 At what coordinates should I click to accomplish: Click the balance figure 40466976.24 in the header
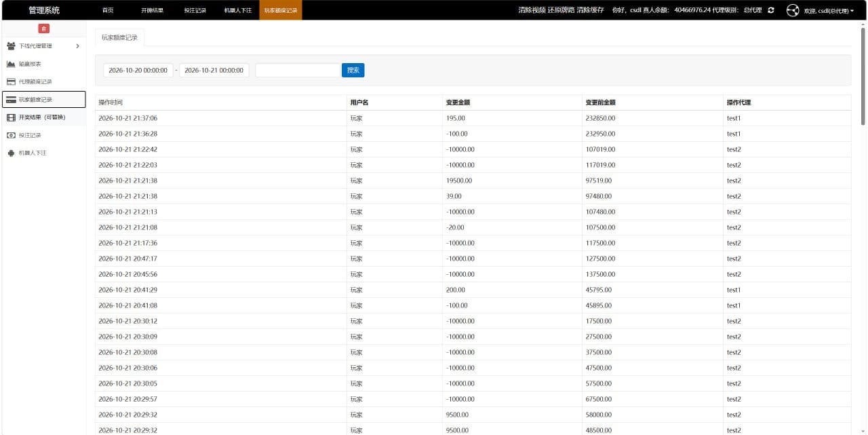click(692, 10)
